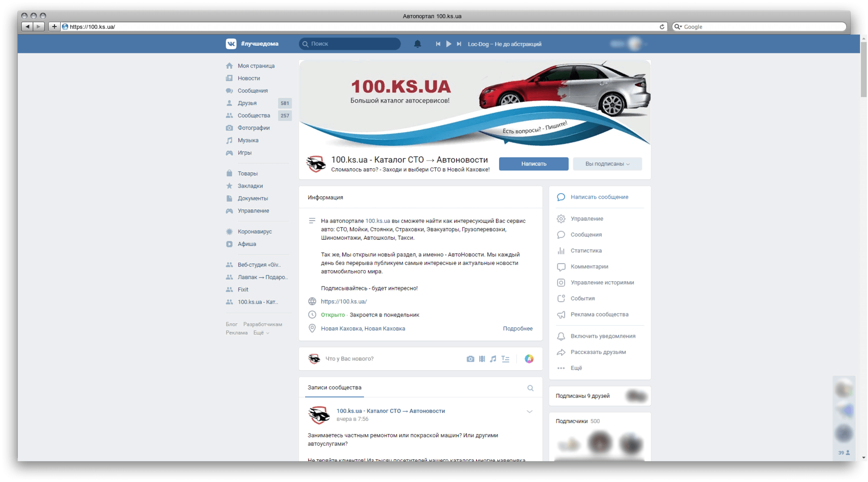Image resolution: width=868 pixels, height=482 pixels.
Task: Select the Записи сообщества tab
Action: click(x=334, y=388)
